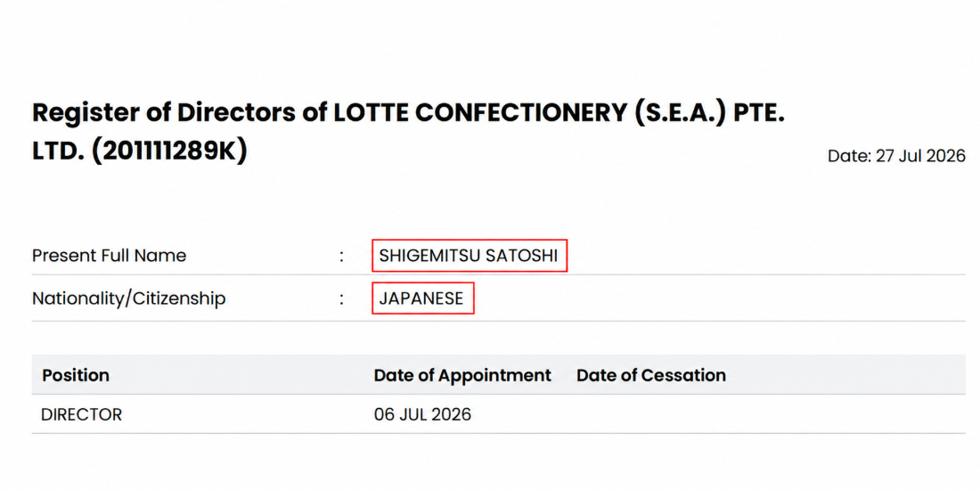
Task: Click the colon after Nationality/Citizenship
Action: tap(342, 299)
